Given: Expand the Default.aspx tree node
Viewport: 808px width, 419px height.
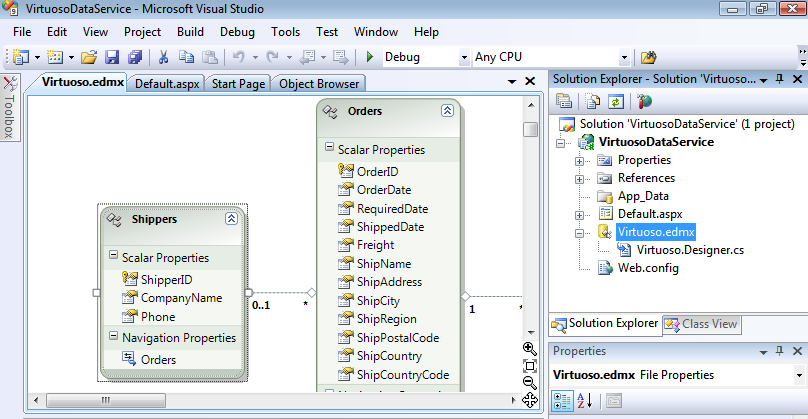Looking at the screenshot, I should (579, 215).
